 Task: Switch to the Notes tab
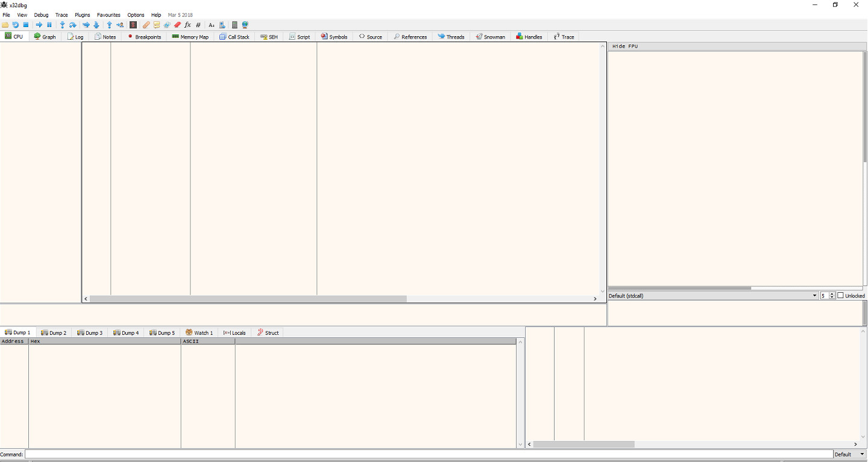pos(105,37)
